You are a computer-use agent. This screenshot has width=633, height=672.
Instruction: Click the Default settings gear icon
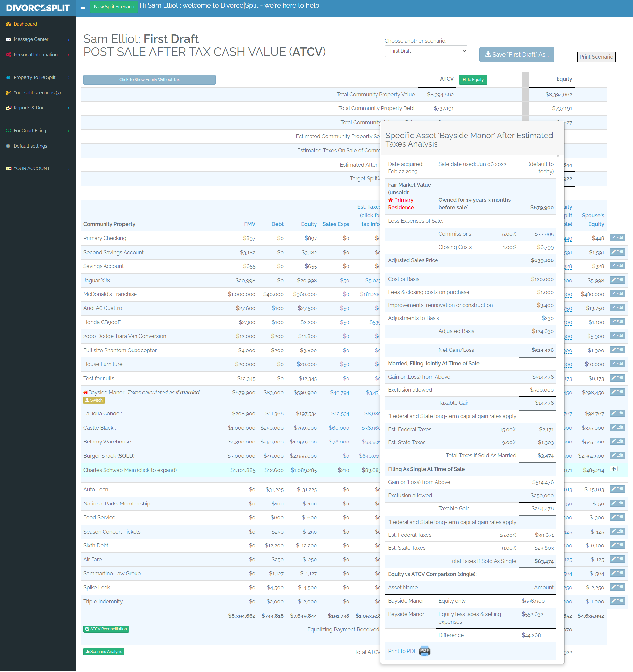click(x=9, y=146)
